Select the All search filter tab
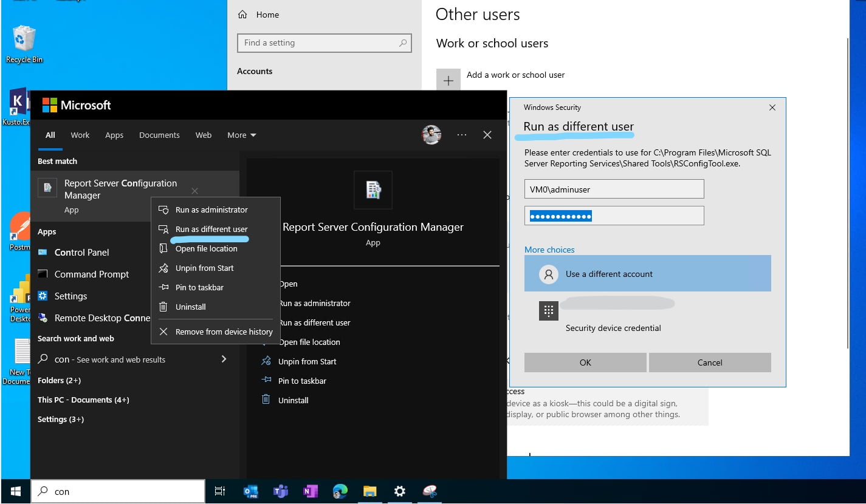 point(50,135)
